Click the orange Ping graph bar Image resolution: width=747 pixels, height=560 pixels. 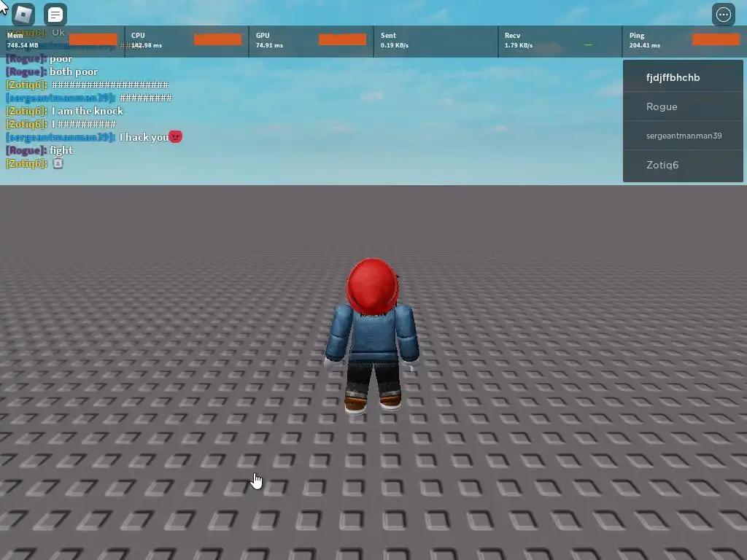click(x=716, y=39)
